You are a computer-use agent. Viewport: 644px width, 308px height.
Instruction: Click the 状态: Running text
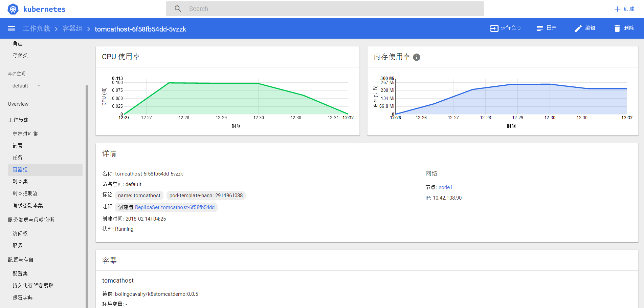(118, 229)
